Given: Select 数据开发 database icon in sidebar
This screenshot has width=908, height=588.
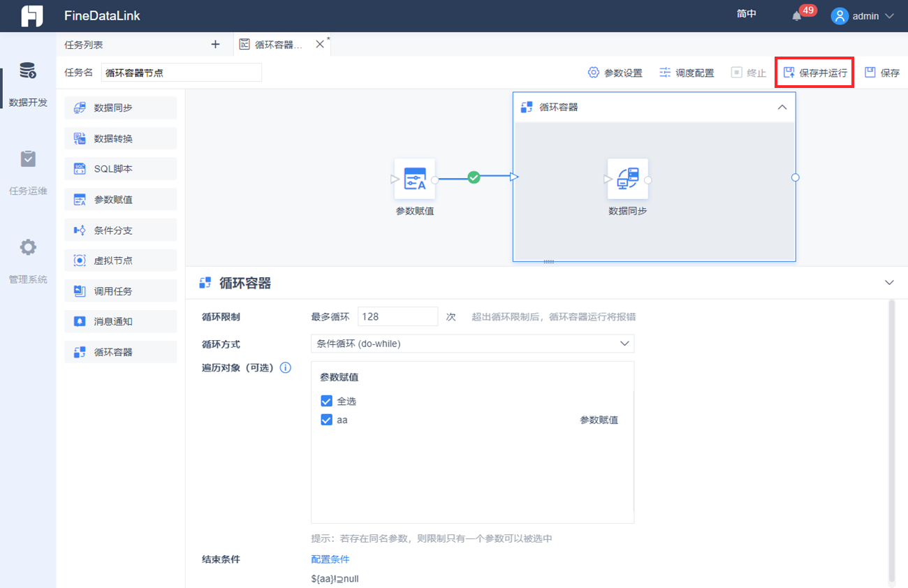Looking at the screenshot, I should (x=28, y=71).
